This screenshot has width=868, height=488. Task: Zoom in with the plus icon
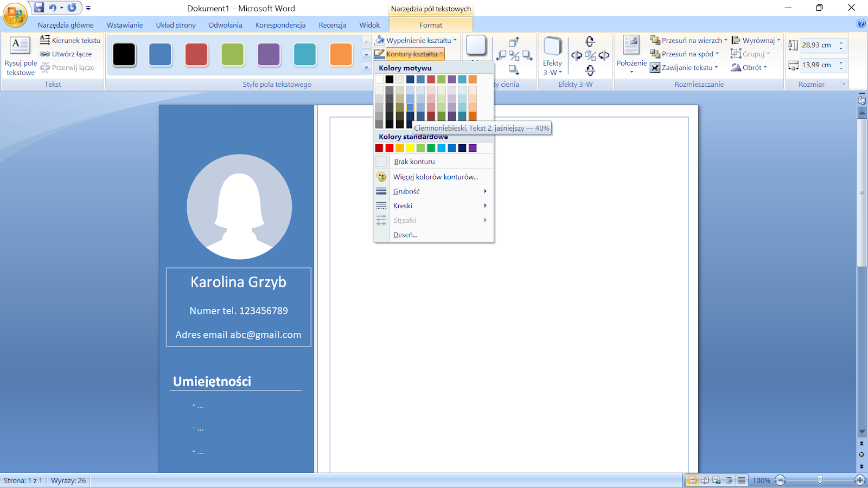point(860,480)
